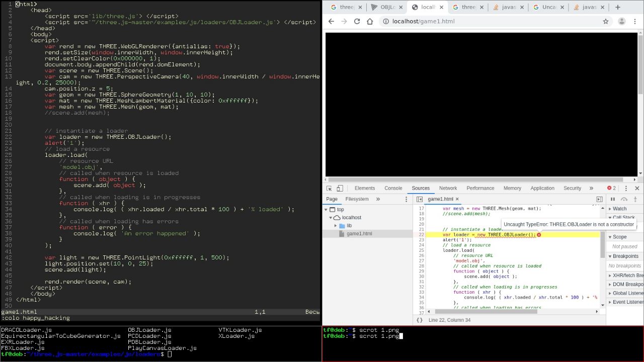Show more navigator tabs after Filesystem
This screenshot has width=644, height=362.
[x=378, y=199]
